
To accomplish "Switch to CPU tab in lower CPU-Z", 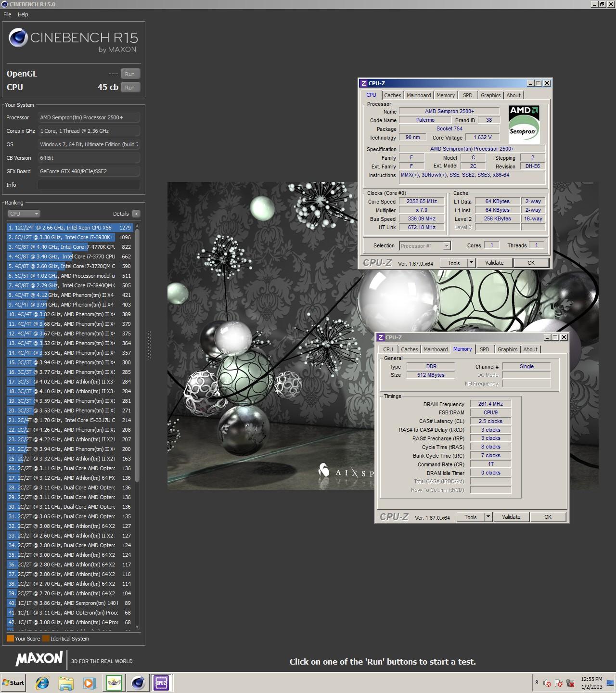I will (388, 349).
